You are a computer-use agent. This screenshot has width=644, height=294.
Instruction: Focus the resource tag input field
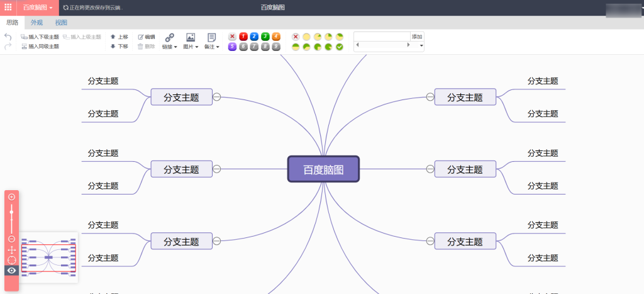point(382,37)
